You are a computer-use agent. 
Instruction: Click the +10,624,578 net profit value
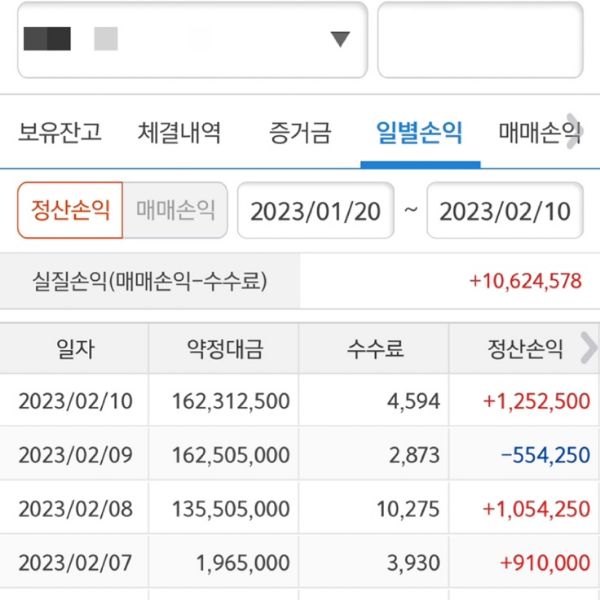pos(525,281)
